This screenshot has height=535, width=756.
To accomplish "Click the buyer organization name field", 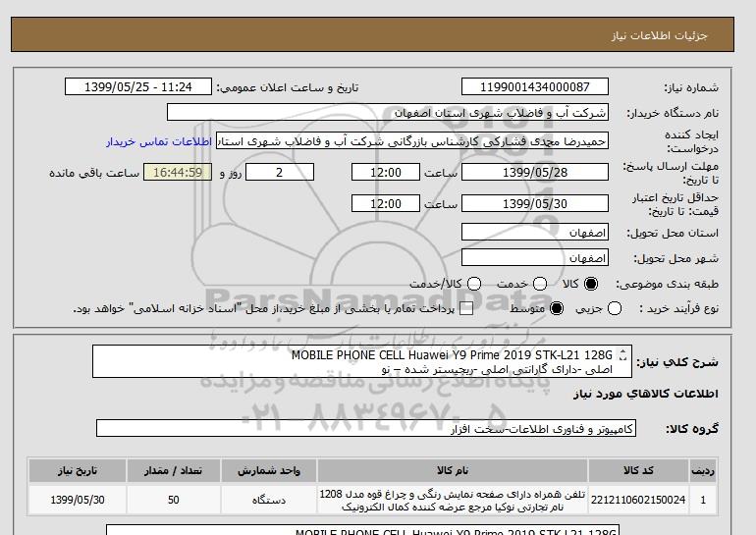I will pos(388,112).
